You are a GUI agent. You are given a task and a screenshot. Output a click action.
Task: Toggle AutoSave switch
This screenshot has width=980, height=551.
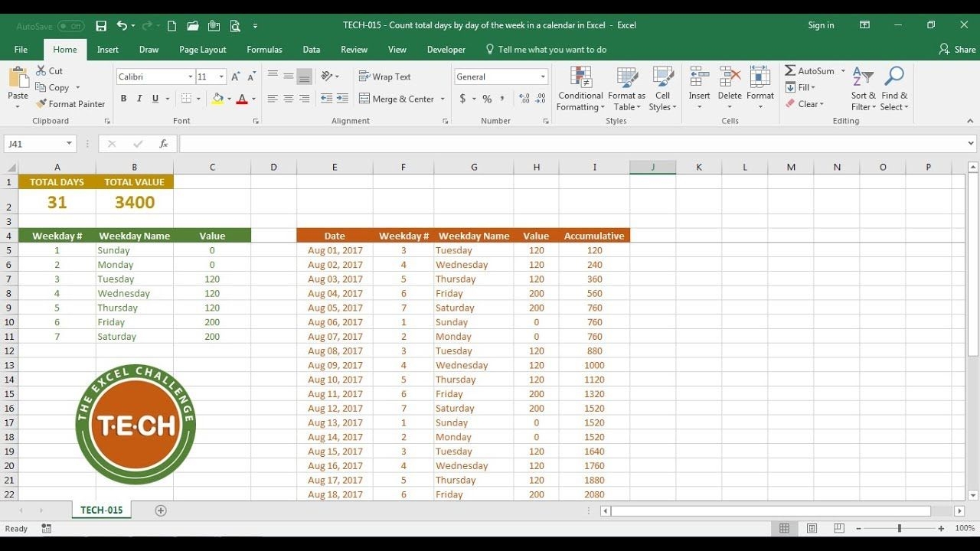coord(70,26)
